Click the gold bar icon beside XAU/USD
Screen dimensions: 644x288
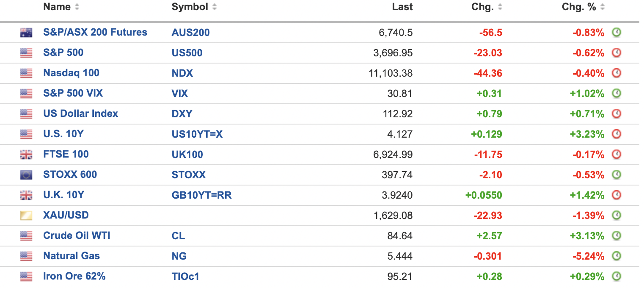pos(26,216)
